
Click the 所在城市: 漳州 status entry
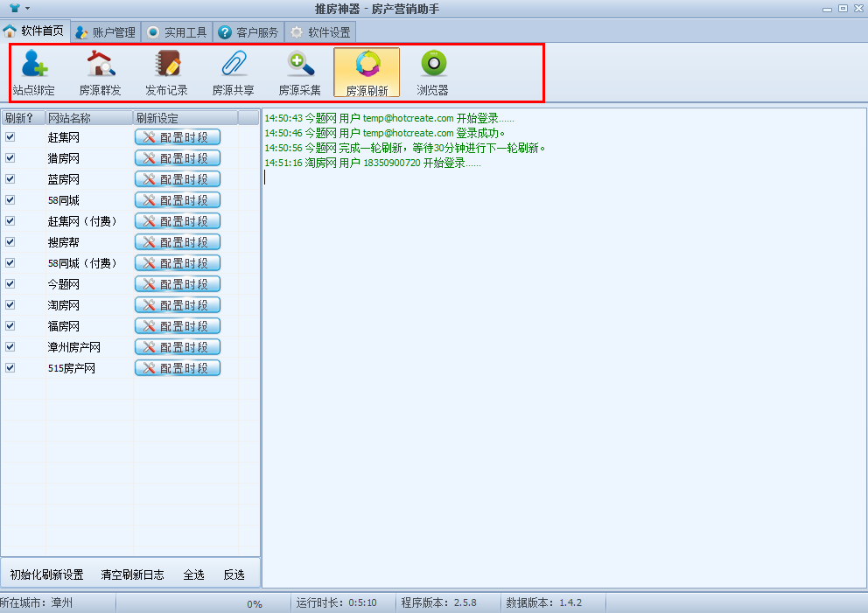37,603
